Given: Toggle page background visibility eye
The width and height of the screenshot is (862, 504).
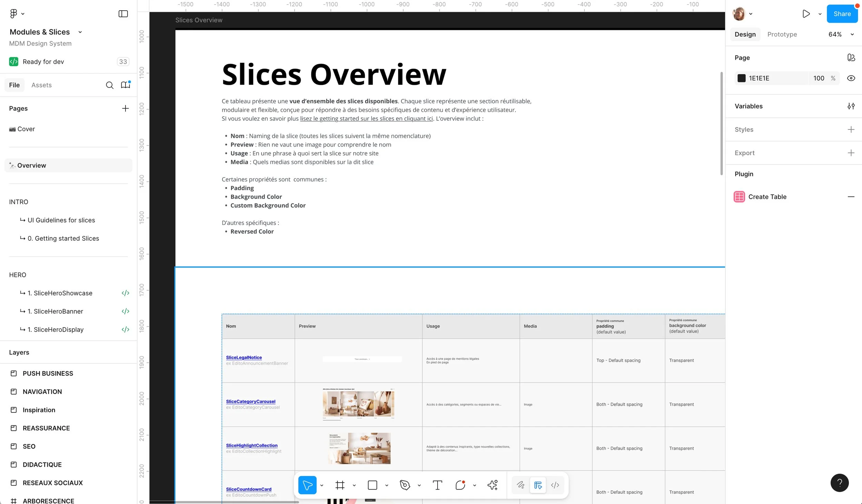Looking at the screenshot, I should point(851,78).
